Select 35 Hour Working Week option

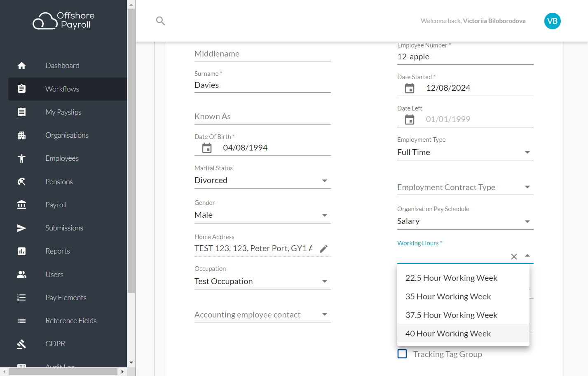[x=463, y=296]
